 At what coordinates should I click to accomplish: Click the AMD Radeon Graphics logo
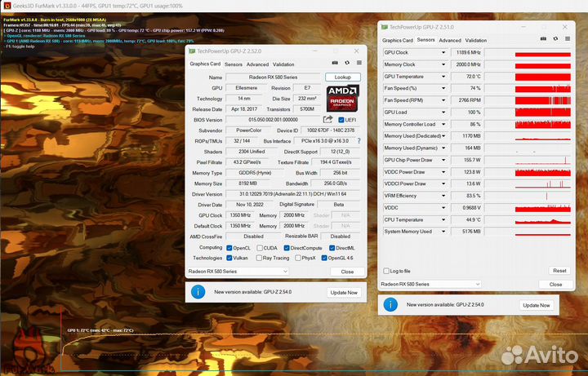(343, 98)
